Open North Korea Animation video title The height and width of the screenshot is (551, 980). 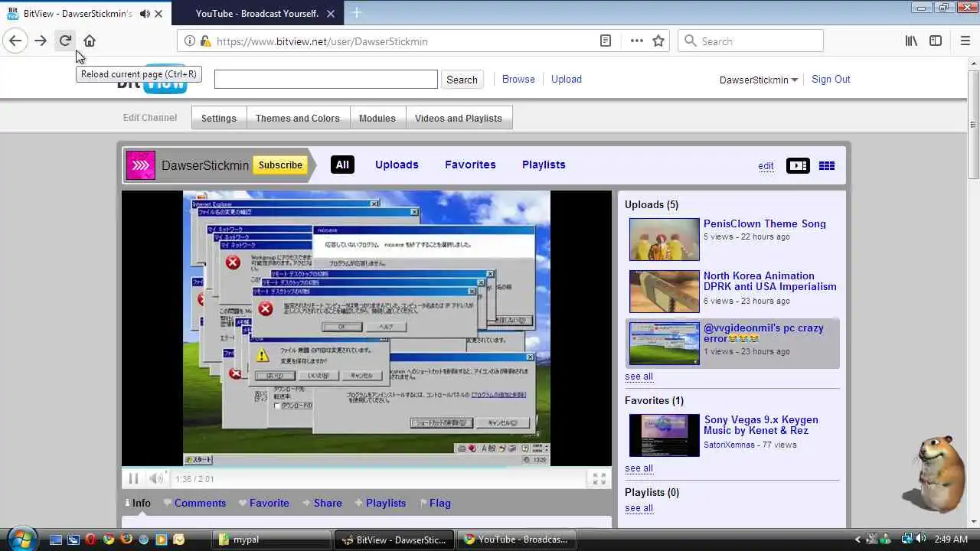point(770,281)
